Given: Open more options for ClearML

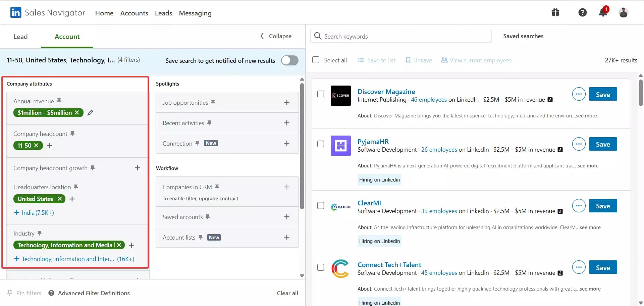Looking at the screenshot, I should pos(579,206).
